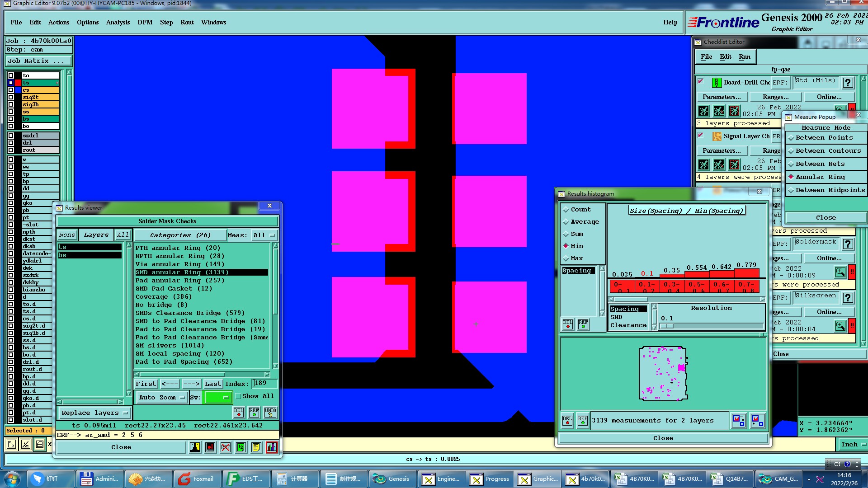The height and width of the screenshot is (488, 868).
Task: Select the SM slivers (1014) category
Action: pos(170,346)
